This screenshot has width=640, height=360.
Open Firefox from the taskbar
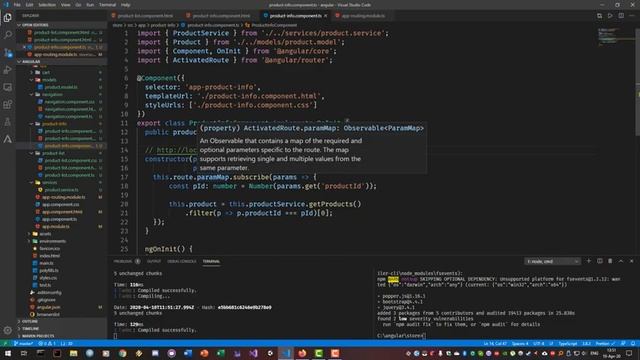302,353
